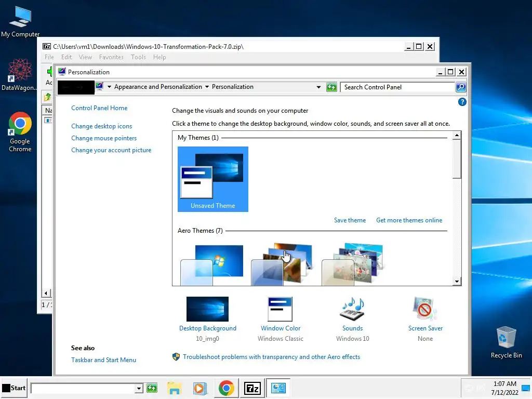Open My Computer desktop icon

(x=20, y=22)
